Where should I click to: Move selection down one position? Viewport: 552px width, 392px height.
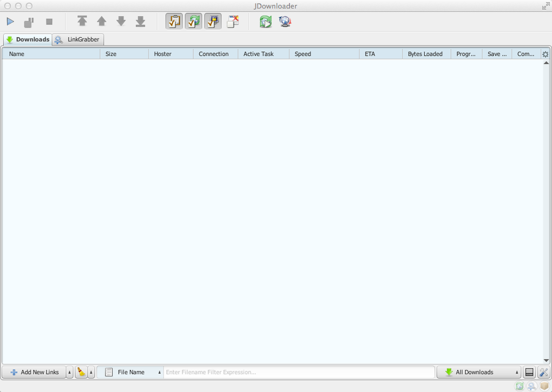pyautogui.click(x=121, y=21)
